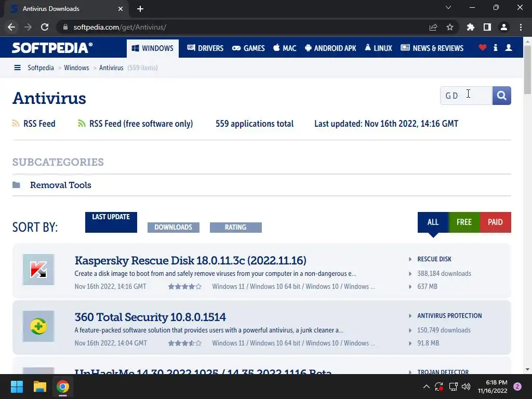Click the green RSS free software icon
532x399 pixels.
(82, 124)
